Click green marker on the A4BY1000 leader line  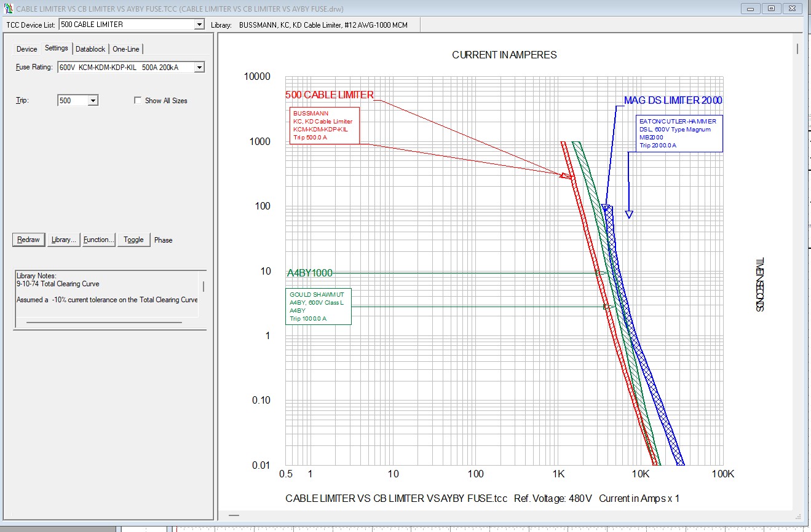click(597, 272)
